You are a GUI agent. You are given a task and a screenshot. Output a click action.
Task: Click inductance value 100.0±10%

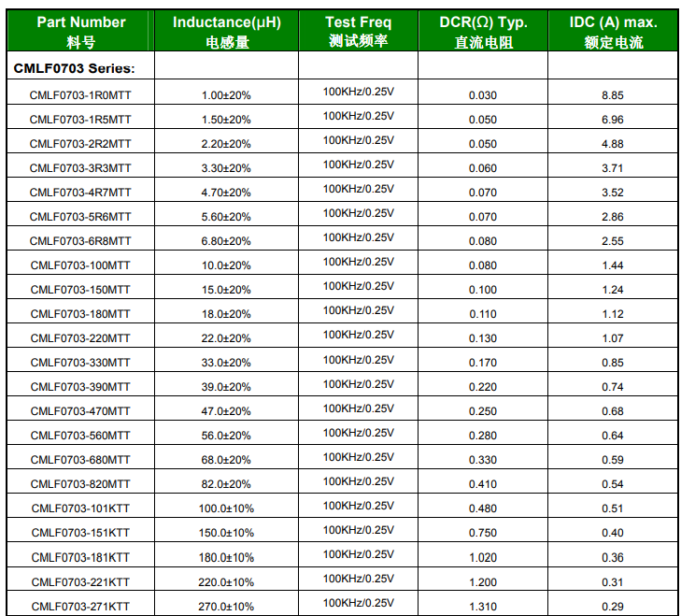tap(226, 509)
